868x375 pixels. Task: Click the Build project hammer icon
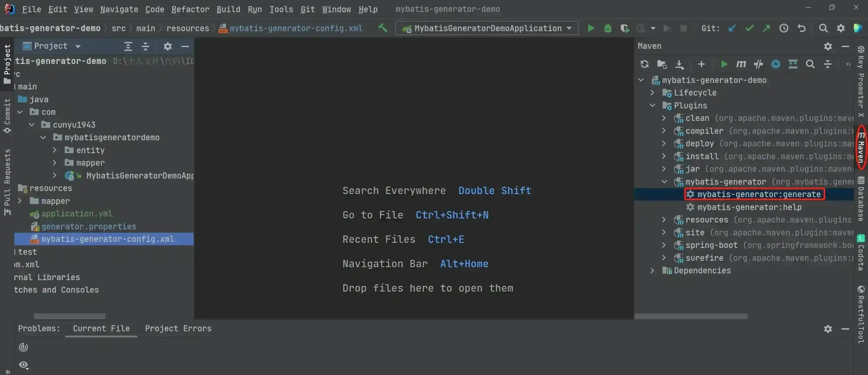[383, 28]
